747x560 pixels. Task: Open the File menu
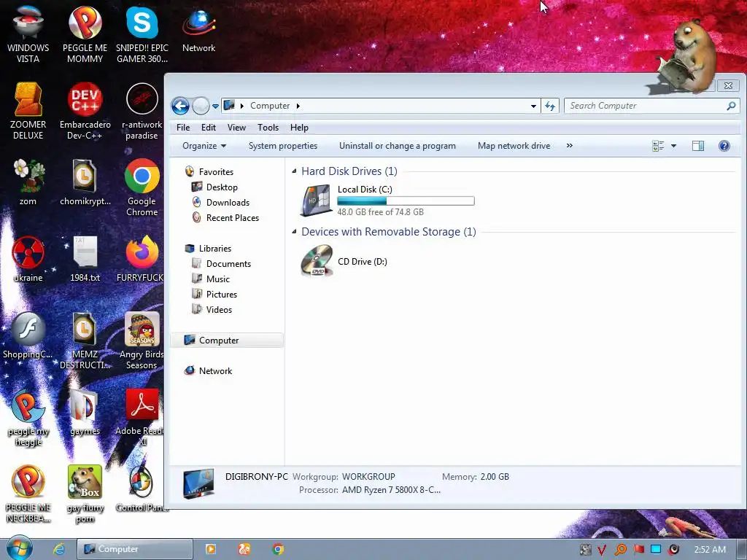183,127
